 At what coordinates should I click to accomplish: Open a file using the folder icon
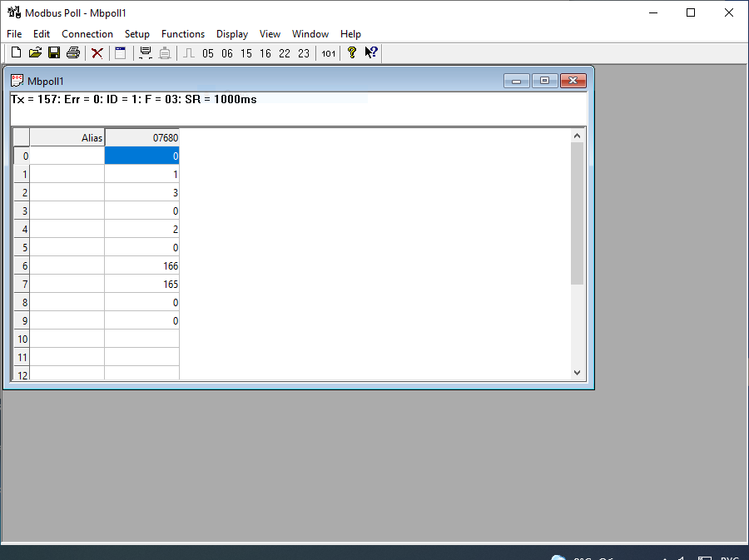[x=35, y=53]
